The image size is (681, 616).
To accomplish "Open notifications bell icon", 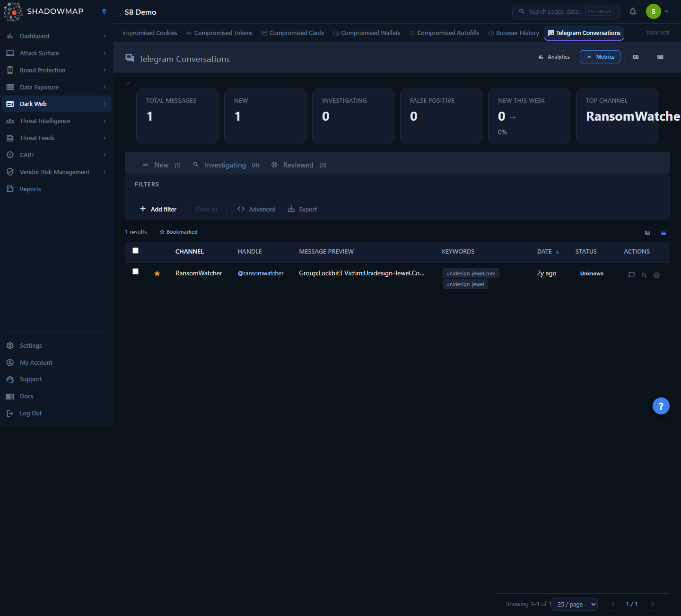I will [x=633, y=11].
